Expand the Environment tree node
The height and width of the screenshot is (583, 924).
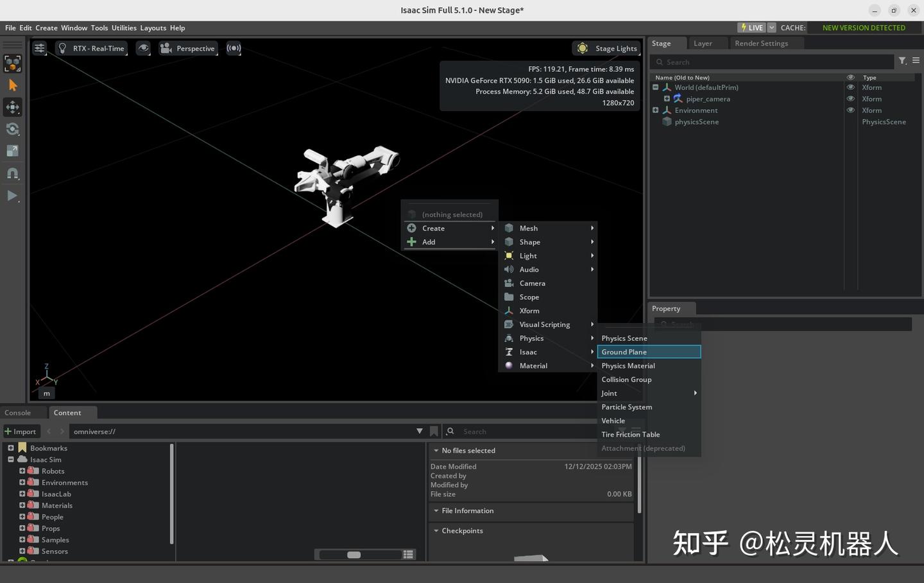[656, 110]
